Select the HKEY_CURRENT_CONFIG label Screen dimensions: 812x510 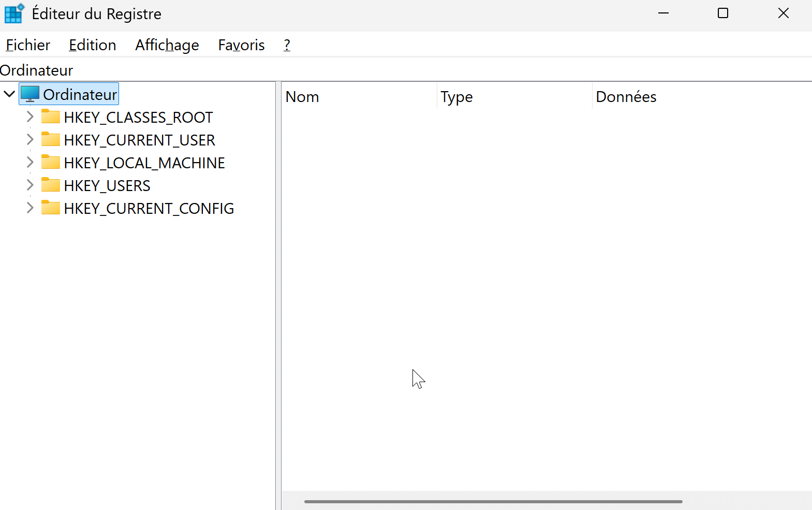click(149, 209)
